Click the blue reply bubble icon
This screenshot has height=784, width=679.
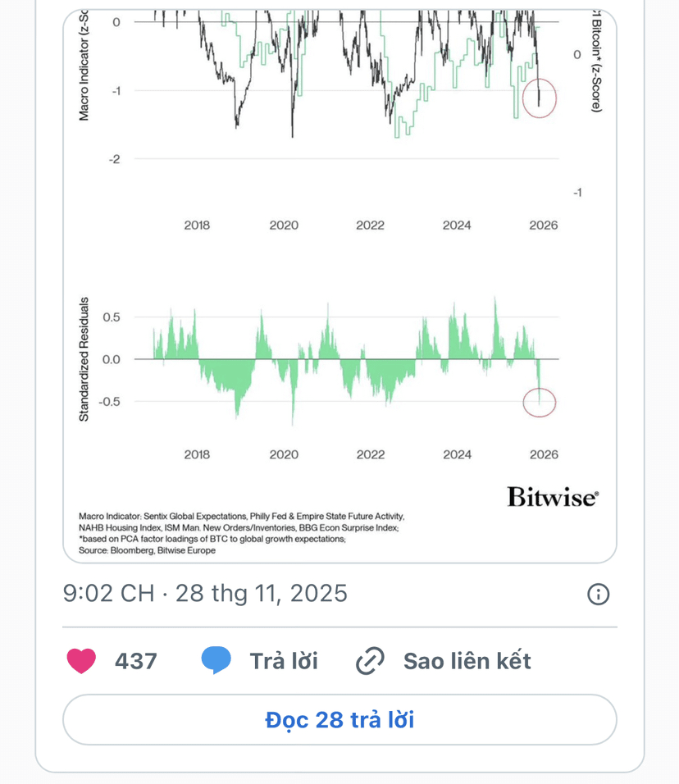[x=216, y=660]
